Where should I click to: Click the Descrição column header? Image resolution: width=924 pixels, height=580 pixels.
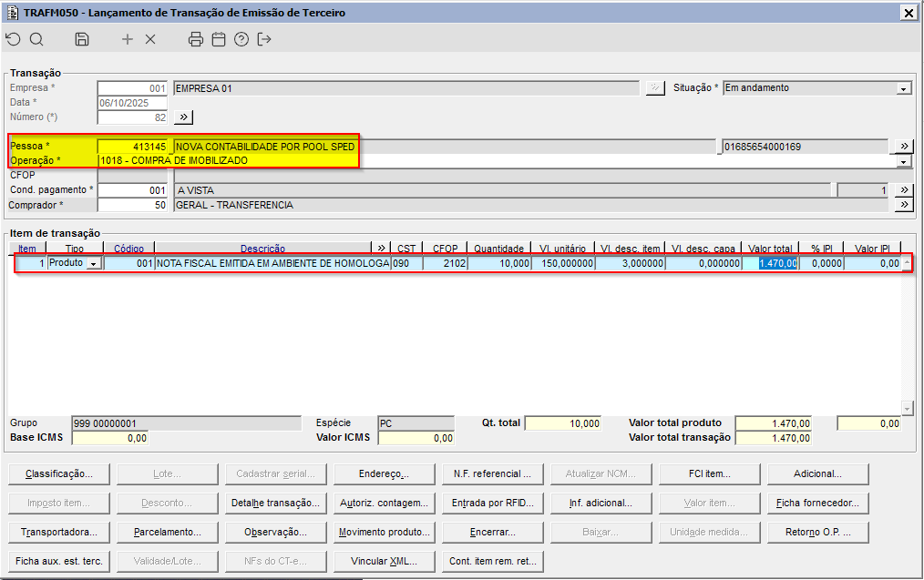(262, 249)
